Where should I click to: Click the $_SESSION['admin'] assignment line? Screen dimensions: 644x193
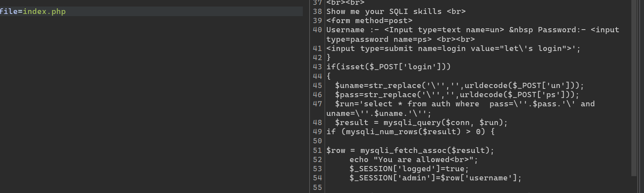coord(435,178)
